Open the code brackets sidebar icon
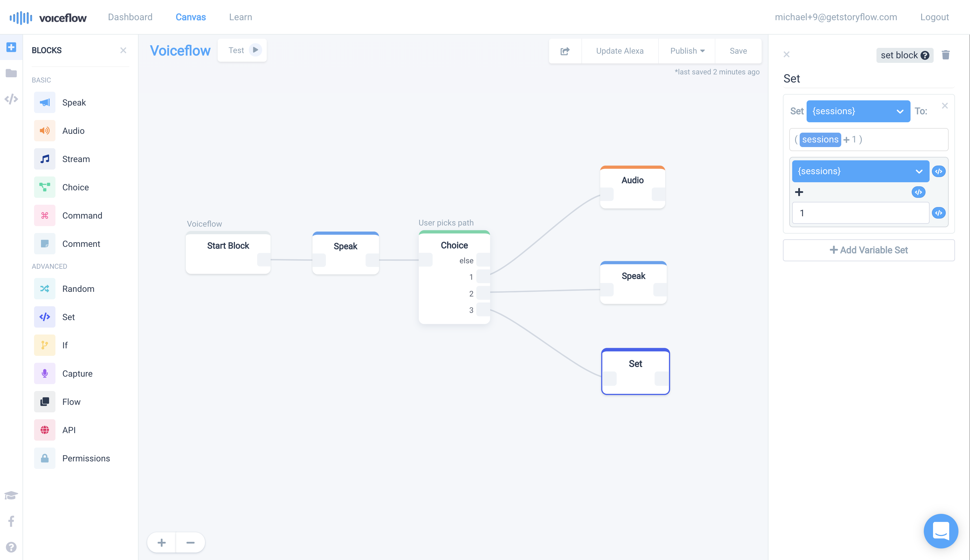 pos(11,99)
